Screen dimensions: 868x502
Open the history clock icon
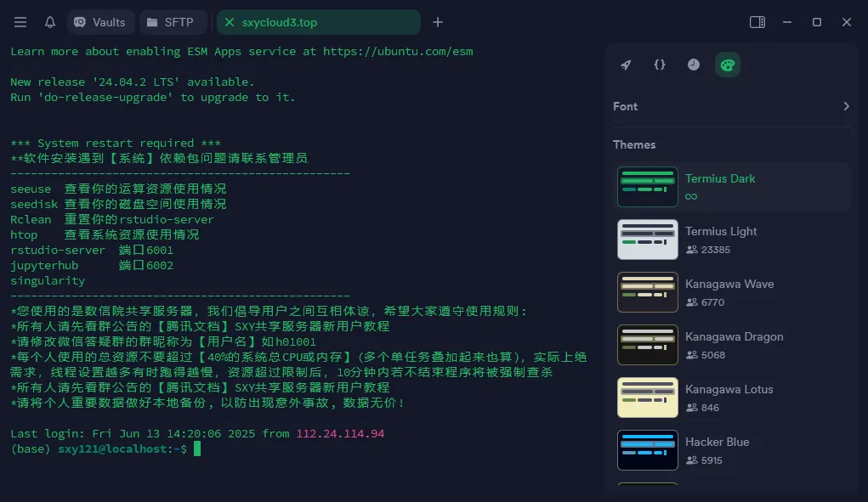(x=694, y=65)
